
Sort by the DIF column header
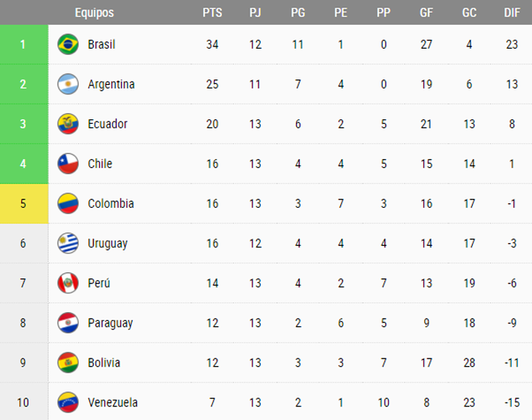tap(512, 13)
